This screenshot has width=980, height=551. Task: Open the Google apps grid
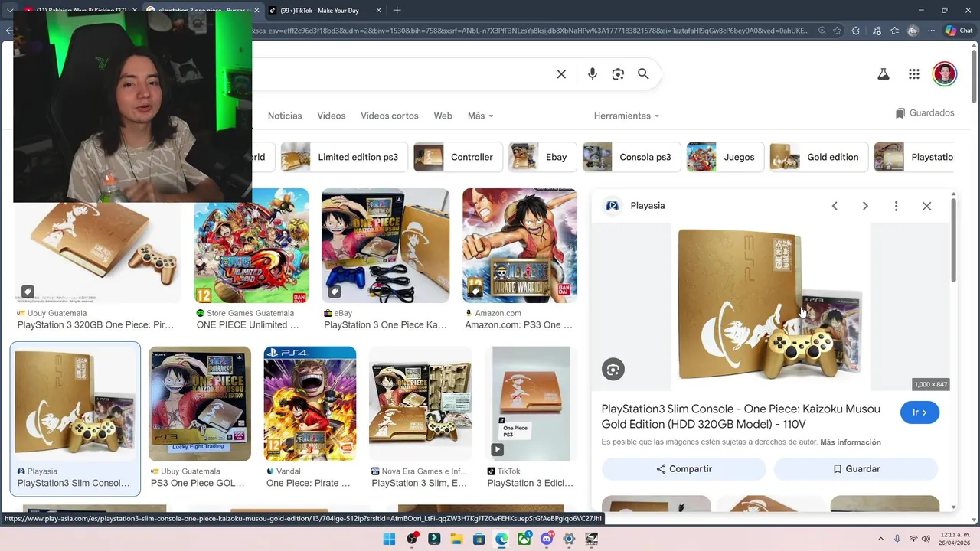click(914, 74)
